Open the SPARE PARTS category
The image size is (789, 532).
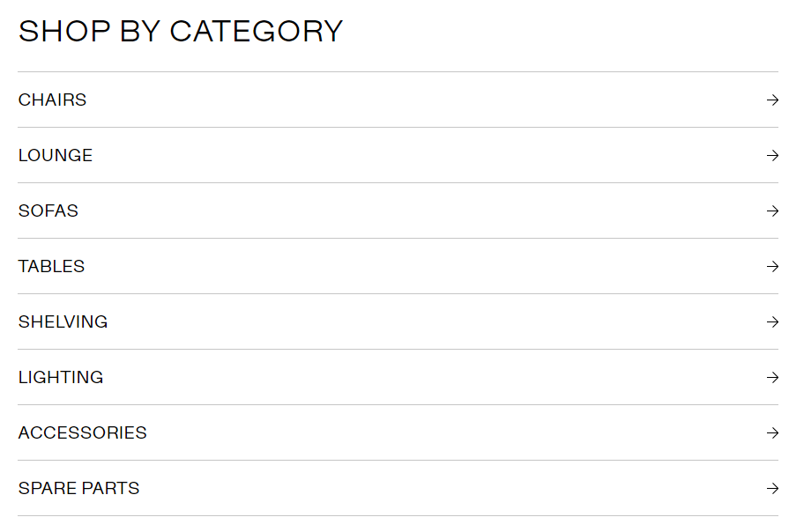(78, 489)
